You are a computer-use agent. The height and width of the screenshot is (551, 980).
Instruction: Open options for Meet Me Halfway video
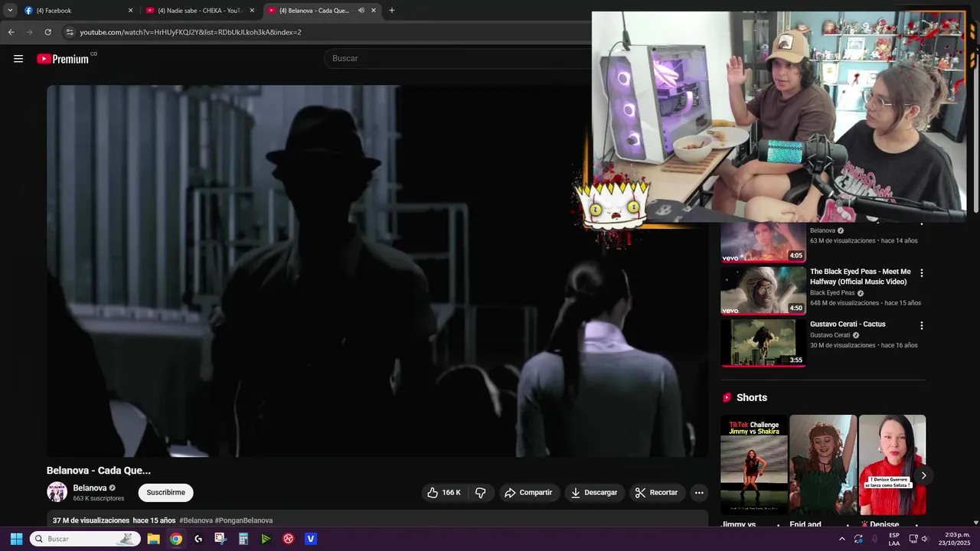tap(922, 273)
